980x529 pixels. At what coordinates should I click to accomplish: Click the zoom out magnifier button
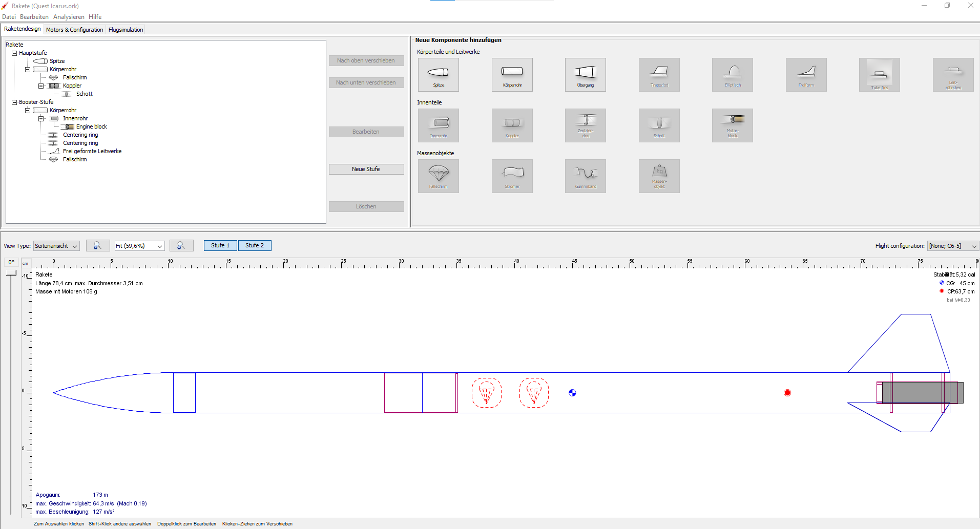click(97, 246)
